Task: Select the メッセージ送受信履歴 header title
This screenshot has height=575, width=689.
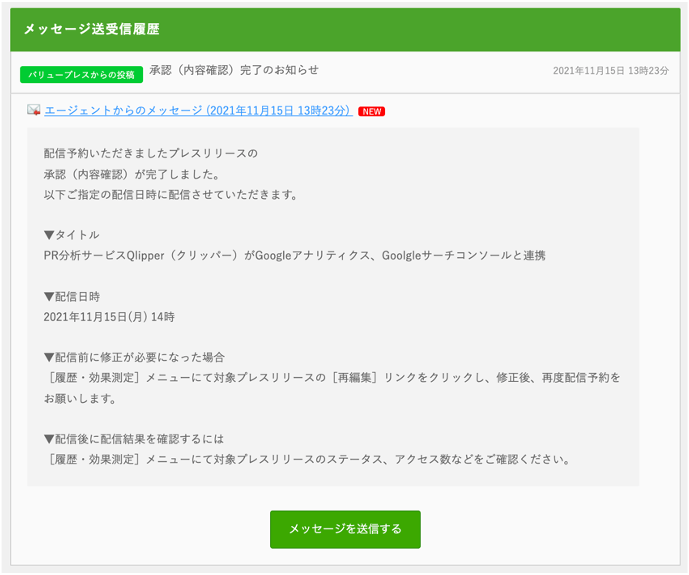Action: coord(91,29)
